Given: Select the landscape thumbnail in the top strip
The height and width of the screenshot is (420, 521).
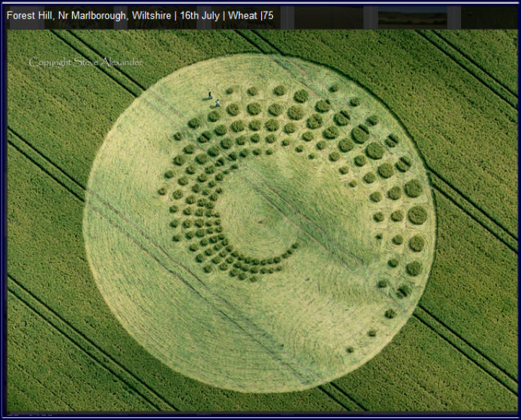Looking at the screenshot, I should [x=412, y=18].
